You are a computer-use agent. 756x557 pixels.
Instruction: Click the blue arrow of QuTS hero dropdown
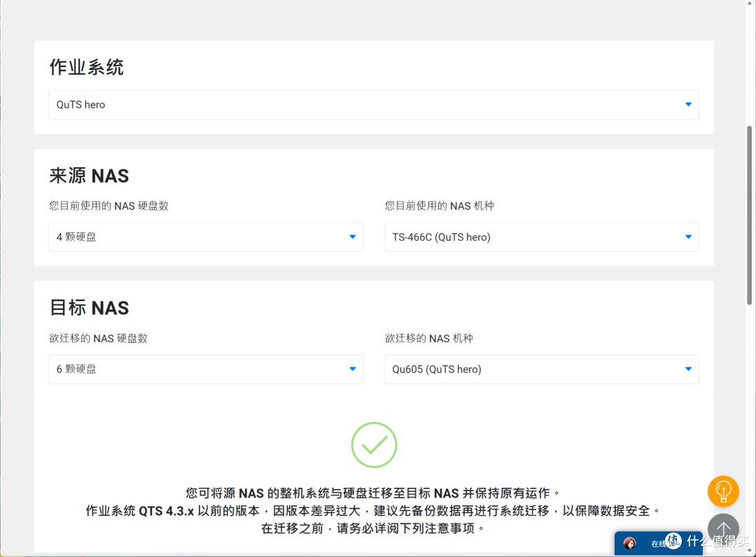point(689,104)
